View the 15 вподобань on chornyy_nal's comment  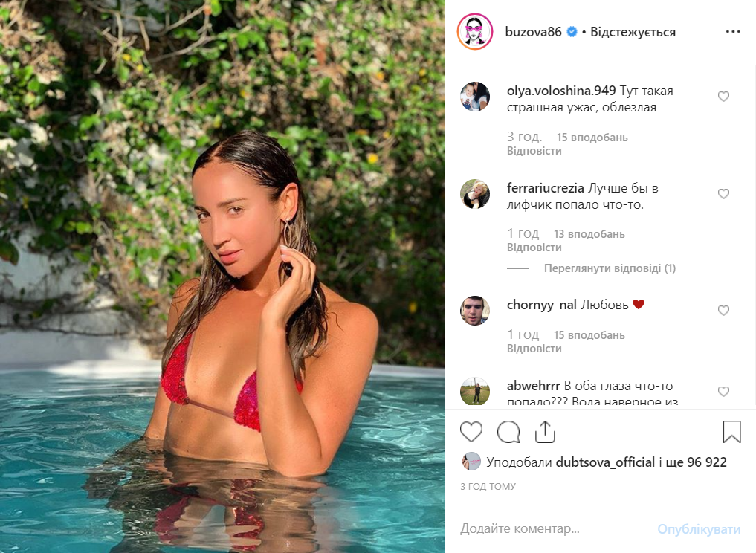589,335
